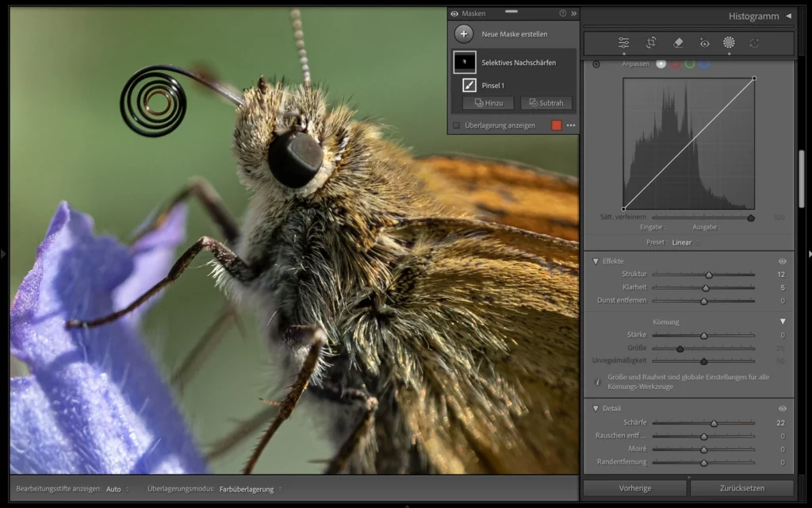
Task: Select the Red eye correction tool
Action: (x=704, y=43)
